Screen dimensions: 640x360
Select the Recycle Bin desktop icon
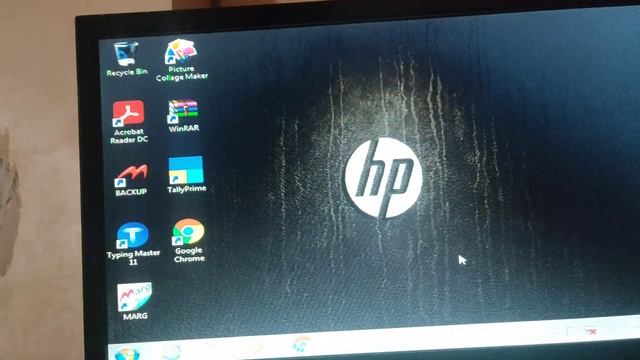127,58
